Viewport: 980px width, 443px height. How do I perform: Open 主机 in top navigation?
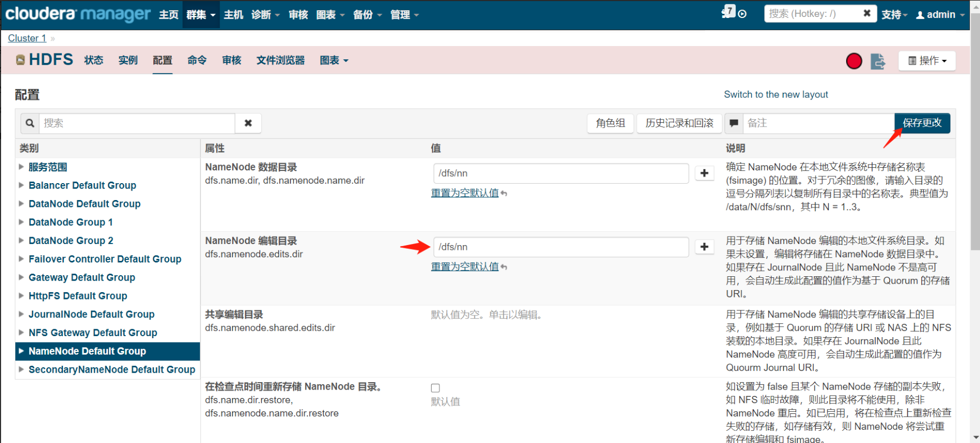point(233,15)
